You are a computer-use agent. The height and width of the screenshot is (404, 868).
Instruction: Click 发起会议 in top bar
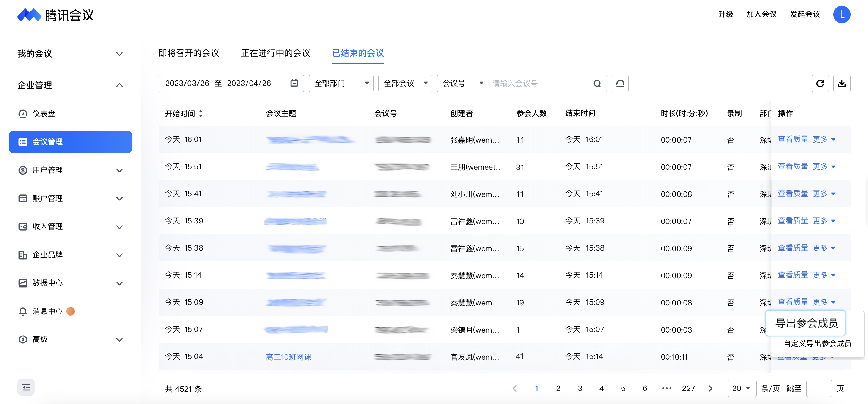click(805, 14)
